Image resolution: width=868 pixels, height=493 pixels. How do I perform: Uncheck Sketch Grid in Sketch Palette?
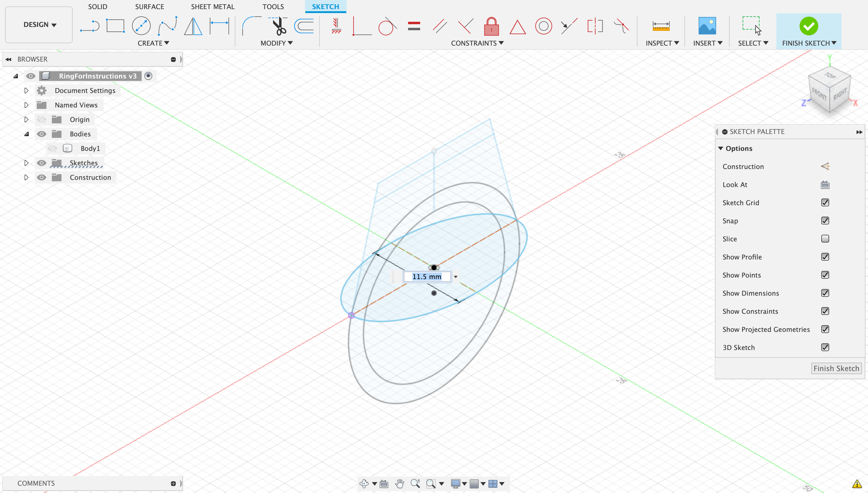(x=825, y=202)
